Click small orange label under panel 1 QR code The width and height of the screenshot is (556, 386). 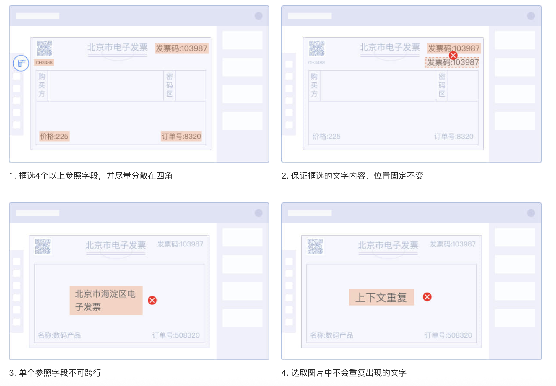coord(44,62)
